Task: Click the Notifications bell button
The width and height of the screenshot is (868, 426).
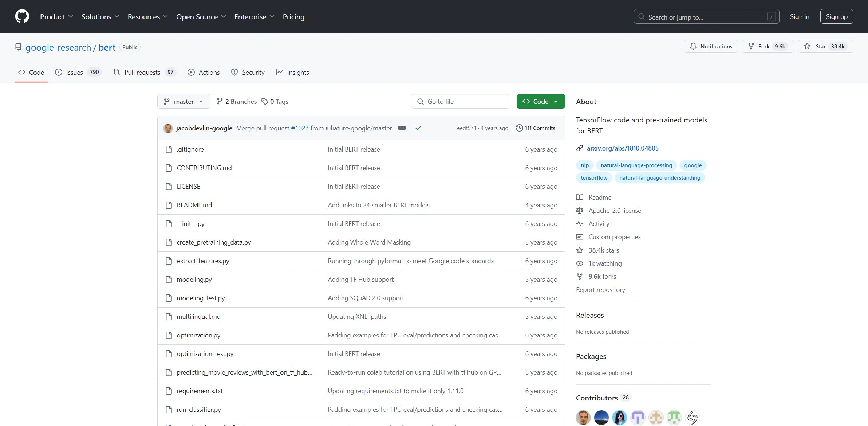Action: tap(710, 46)
